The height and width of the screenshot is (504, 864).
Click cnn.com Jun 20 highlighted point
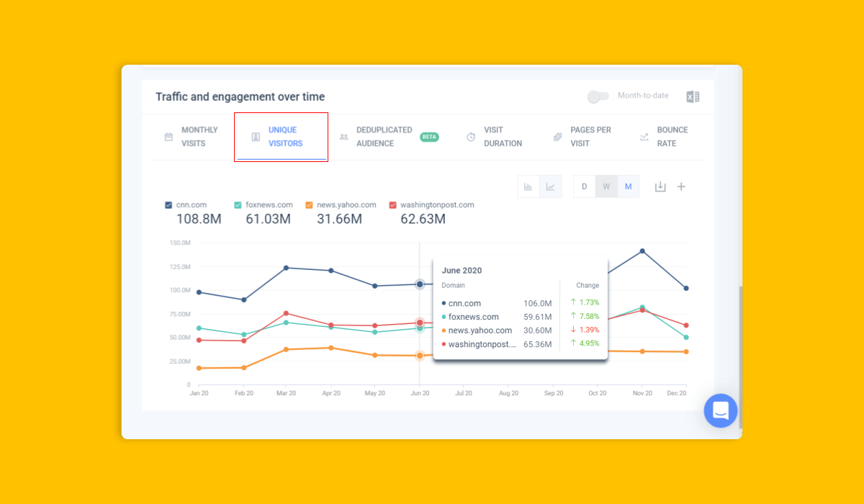(x=420, y=284)
